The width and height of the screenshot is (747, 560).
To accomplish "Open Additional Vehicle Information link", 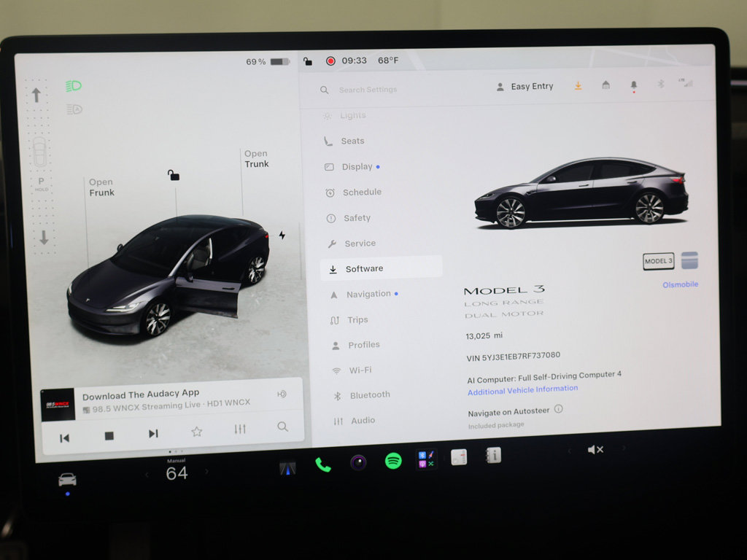I will (x=522, y=390).
